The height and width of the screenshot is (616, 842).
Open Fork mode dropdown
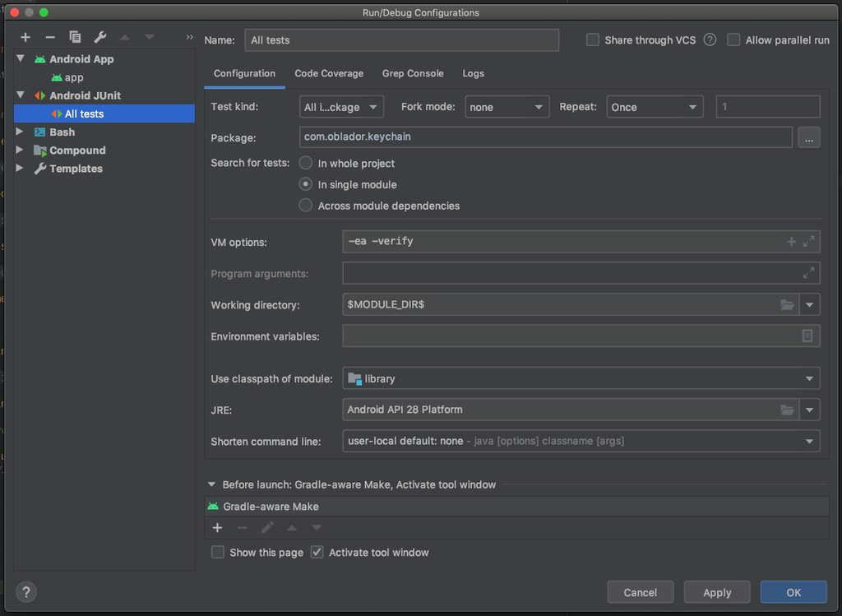point(507,107)
